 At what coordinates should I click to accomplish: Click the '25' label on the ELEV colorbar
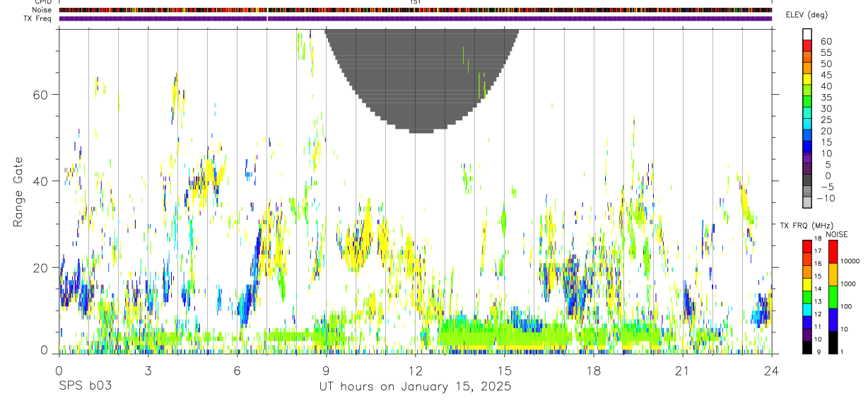click(826, 119)
